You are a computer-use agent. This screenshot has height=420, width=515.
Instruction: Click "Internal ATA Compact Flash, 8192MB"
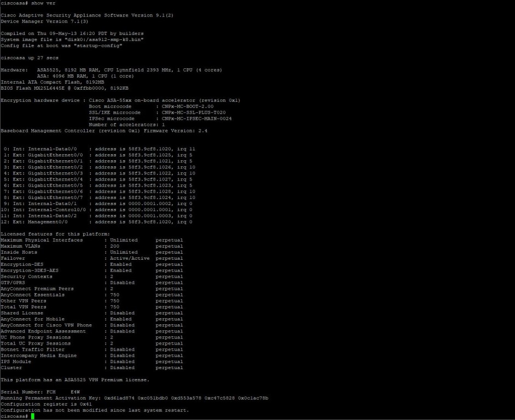tap(53, 83)
